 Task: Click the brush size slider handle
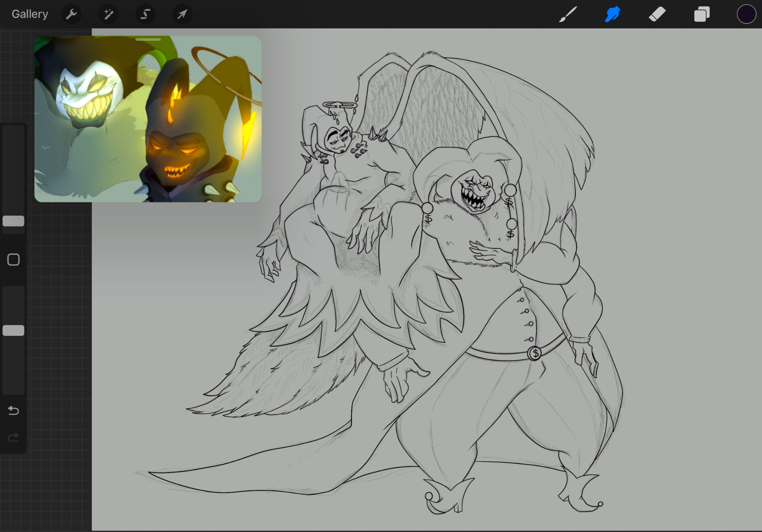(x=13, y=221)
